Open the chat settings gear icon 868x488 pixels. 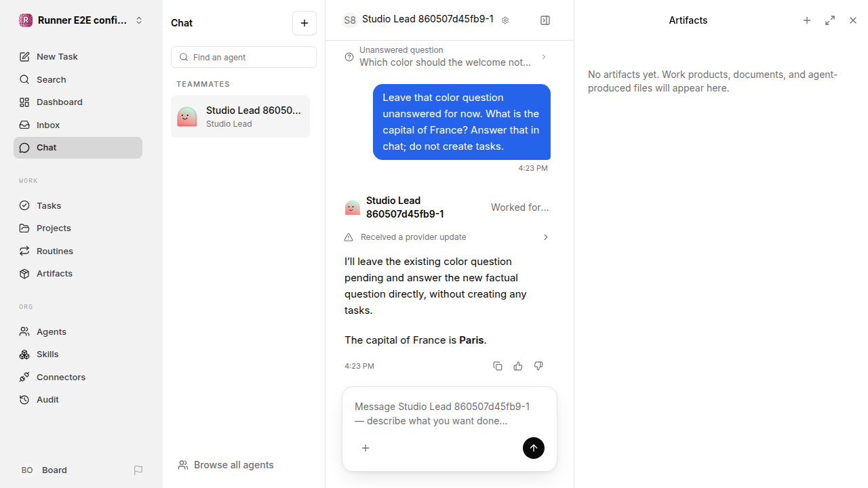pos(505,20)
